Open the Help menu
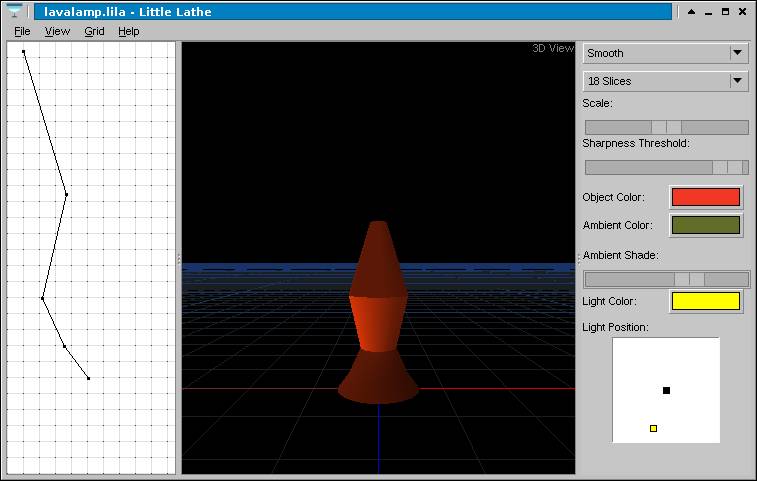757x481 pixels. click(x=128, y=31)
